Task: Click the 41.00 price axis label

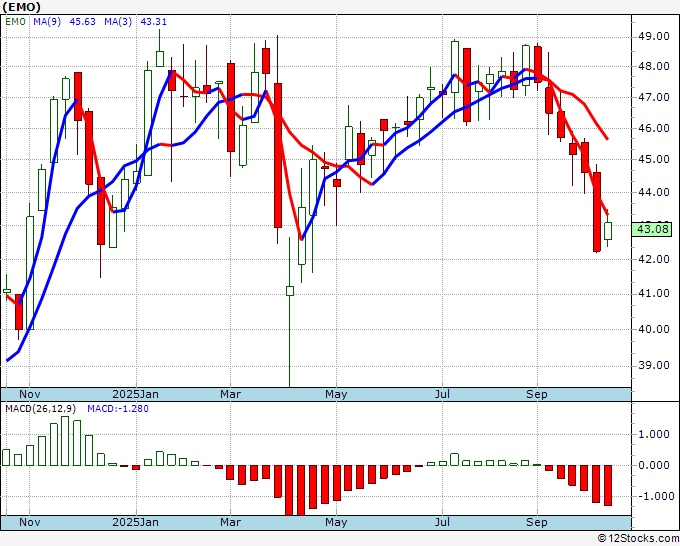Action: [x=653, y=294]
